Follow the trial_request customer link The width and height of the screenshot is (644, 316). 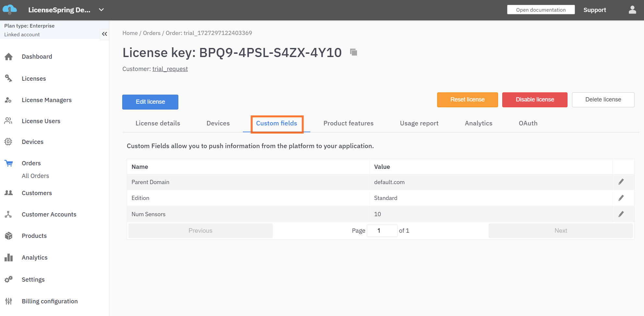pos(170,69)
